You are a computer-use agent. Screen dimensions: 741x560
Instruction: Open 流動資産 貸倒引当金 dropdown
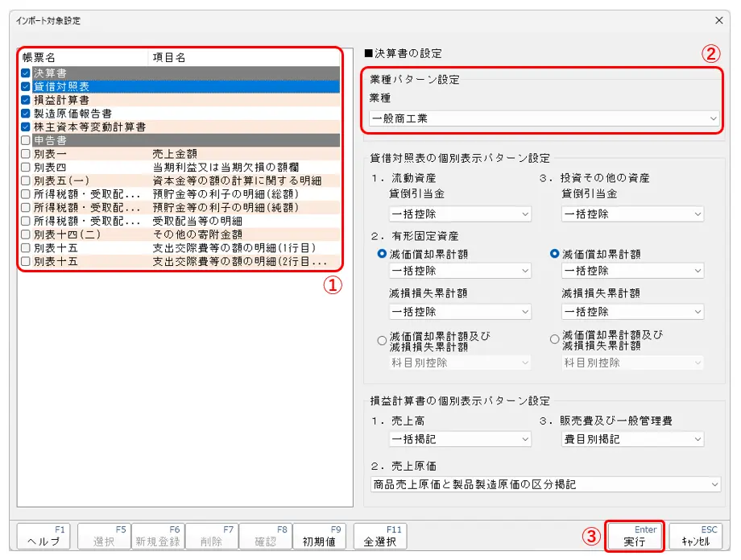460,214
